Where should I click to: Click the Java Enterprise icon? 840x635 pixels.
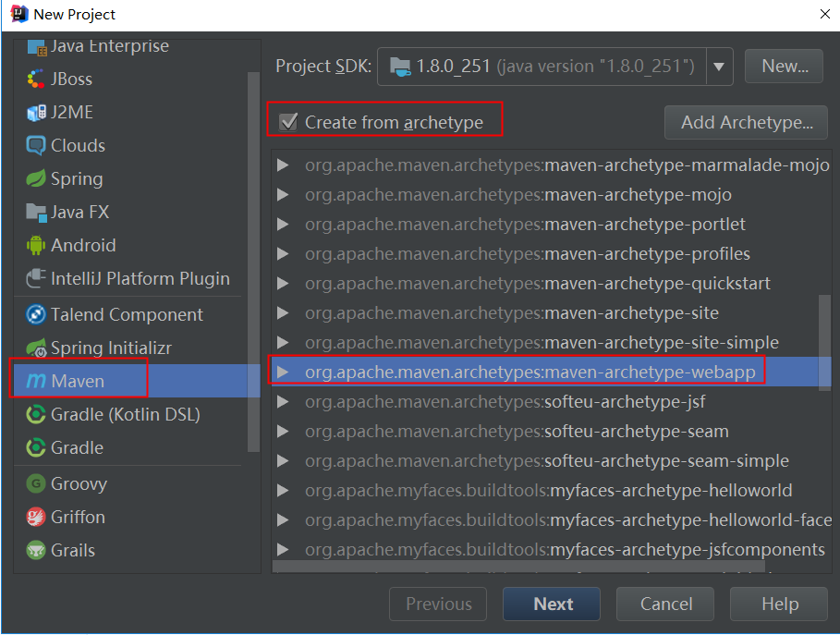(x=36, y=47)
